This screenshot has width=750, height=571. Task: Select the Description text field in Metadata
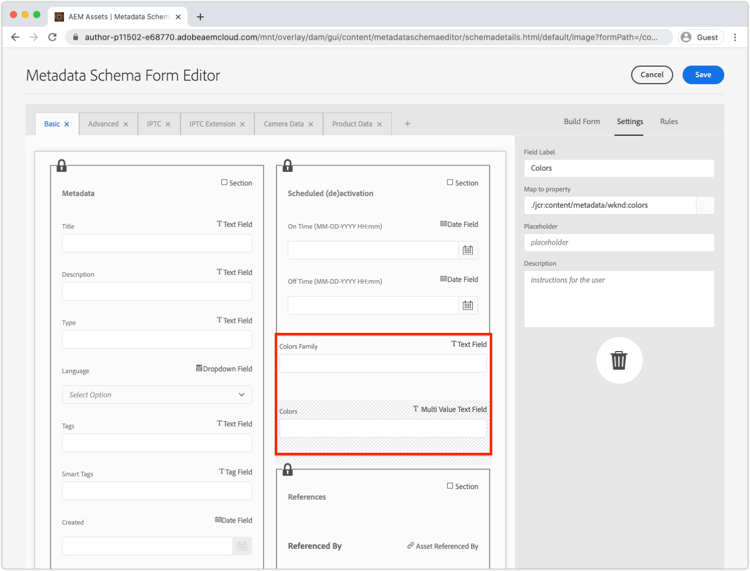click(x=157, y=291)
